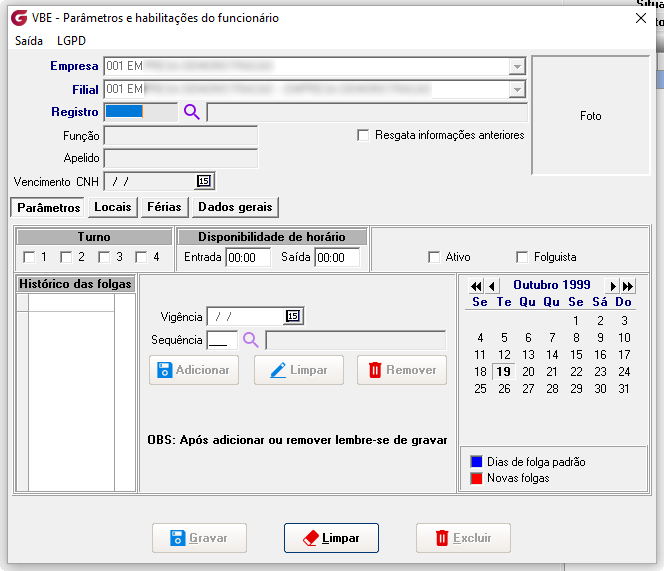The width and height of the screenshot is (664, 571).
Task: Go to next month in calendar
Action: pos(612,286)
